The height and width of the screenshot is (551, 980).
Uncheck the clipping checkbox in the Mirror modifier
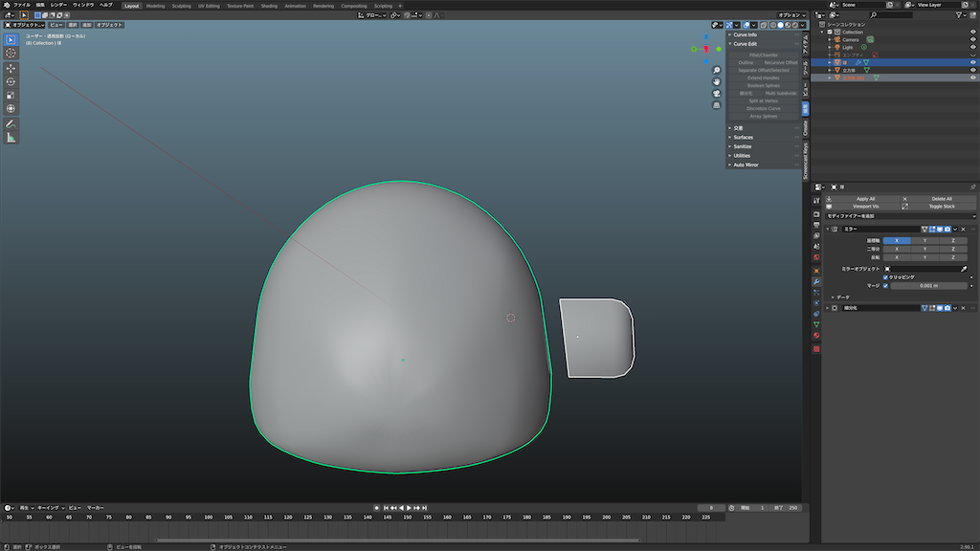885,277
